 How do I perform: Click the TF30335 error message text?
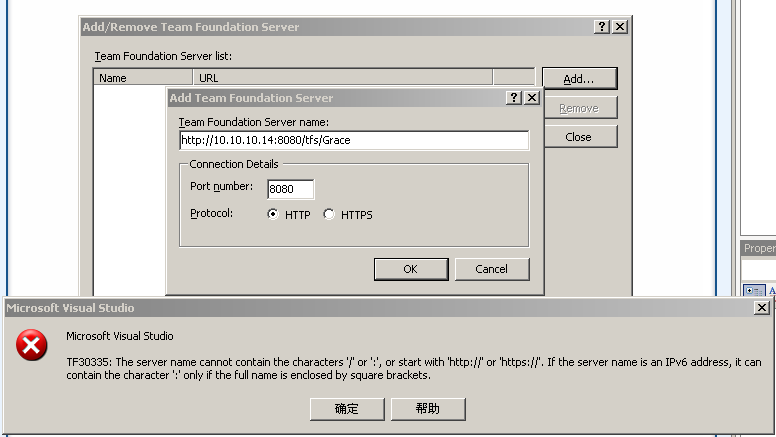[414, 369]
